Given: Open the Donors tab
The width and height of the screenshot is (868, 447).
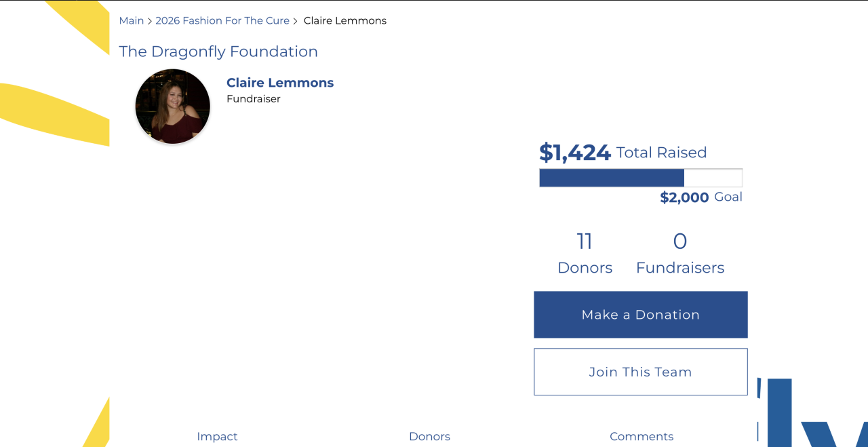Looking at the screenshot, I should pyautogui.click(x=429, y=436).
